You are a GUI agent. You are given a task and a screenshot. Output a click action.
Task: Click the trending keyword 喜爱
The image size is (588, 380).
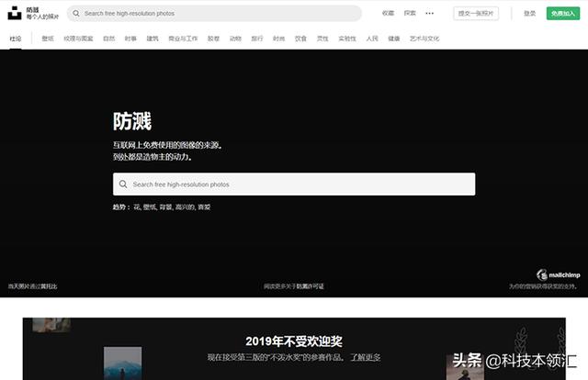coord(204,207)
